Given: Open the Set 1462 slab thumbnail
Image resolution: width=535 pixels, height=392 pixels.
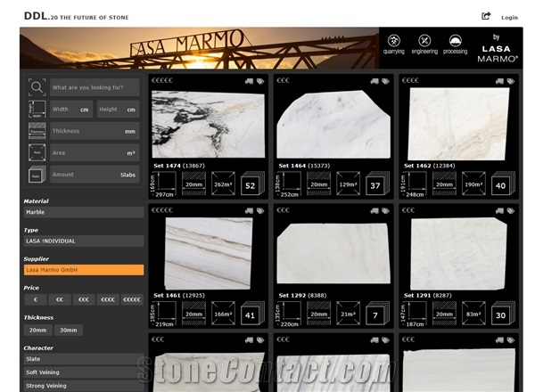Looking at the screenshot, I should point(458,124).
